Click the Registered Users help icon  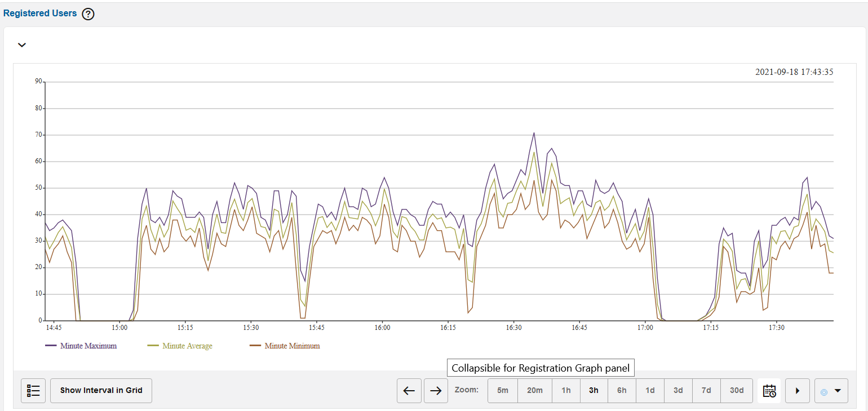(88, 14)
